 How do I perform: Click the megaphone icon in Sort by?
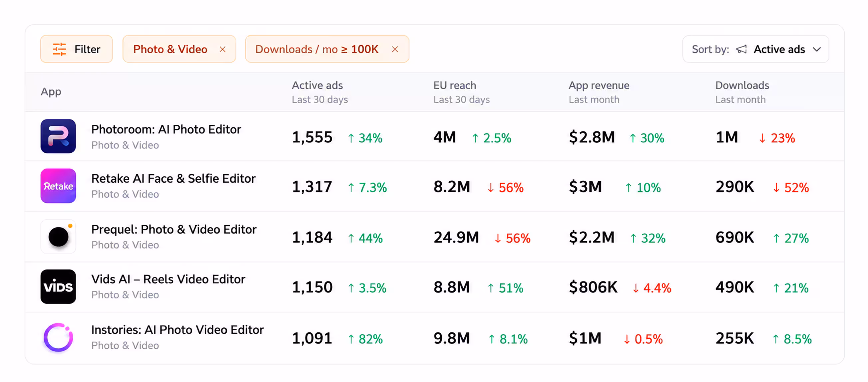(741, 50)
